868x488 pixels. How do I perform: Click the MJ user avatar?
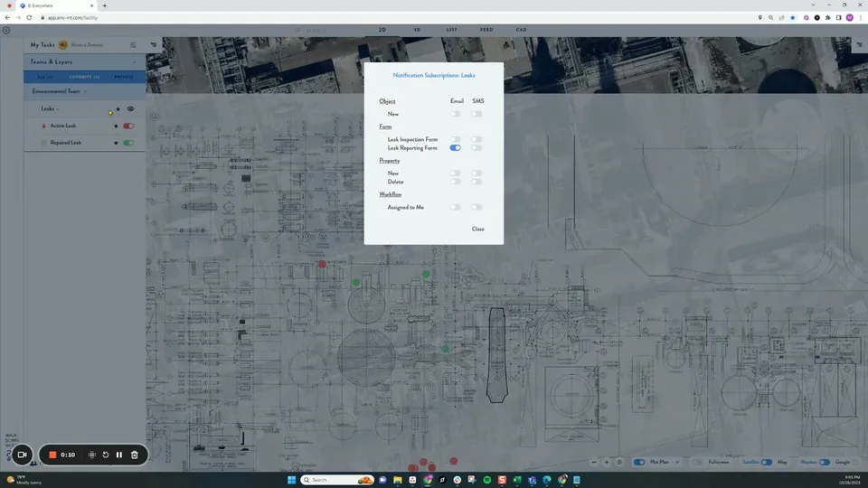click(x=63, y=45)
